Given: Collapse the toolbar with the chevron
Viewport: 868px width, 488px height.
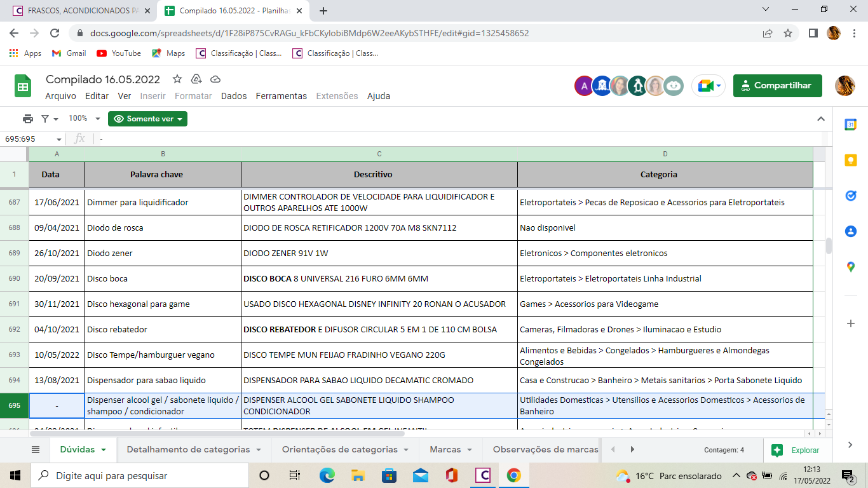Looking at the screenshot, I should tap(821, 119).
